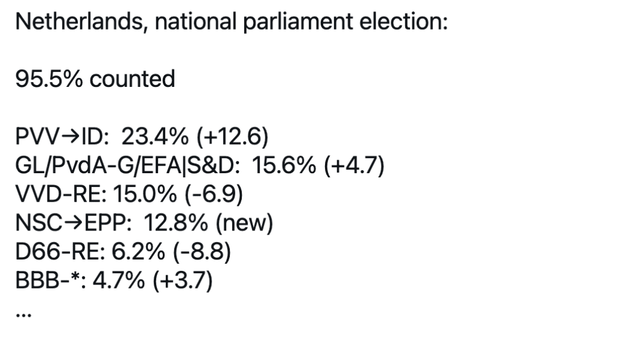Click the 4.7% (+3.7) BBB result
The height and width of the screenshot is (350, 644).
click(153, 281)
